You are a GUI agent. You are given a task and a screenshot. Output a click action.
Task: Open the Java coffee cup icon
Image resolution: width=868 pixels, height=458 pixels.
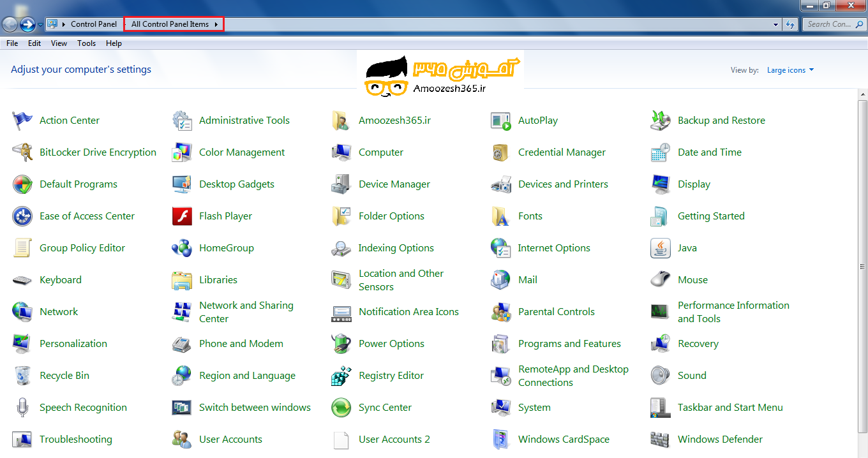(x=661, y=248)
